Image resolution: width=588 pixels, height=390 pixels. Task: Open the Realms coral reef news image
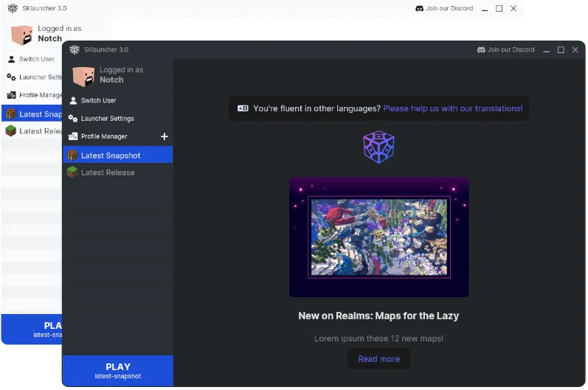pos(378,237)
